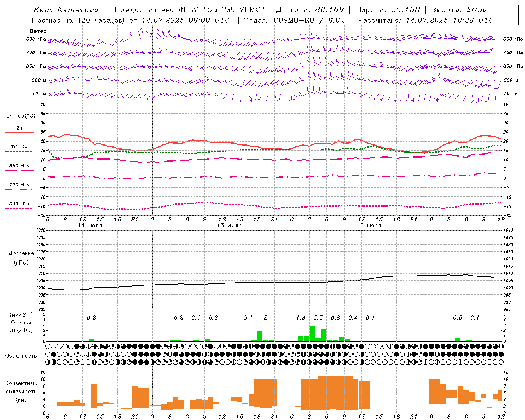This screenshot has height=420, width=525.
Task: Click the '(км)' unit label
Action: (x=21, y=399)
